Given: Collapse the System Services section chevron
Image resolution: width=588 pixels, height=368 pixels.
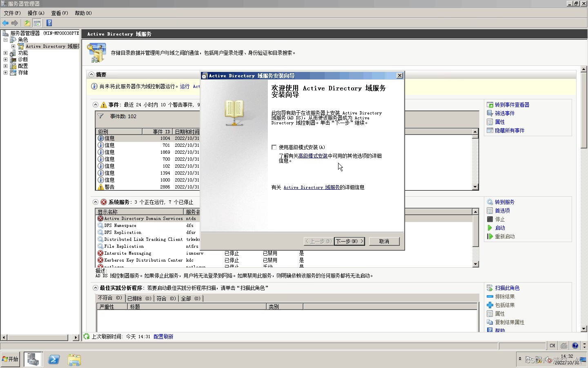Looking at the screenshot, I should pos(95,202).
